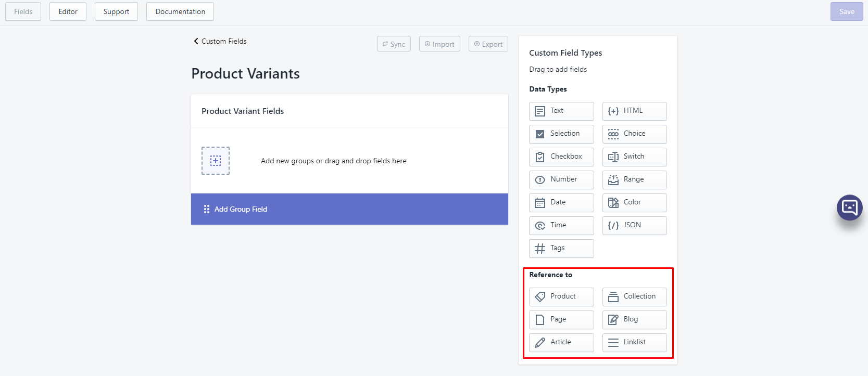The image size is (868, 376).
Task: Click the Add Group Field bar
Action: click(349, 209)
